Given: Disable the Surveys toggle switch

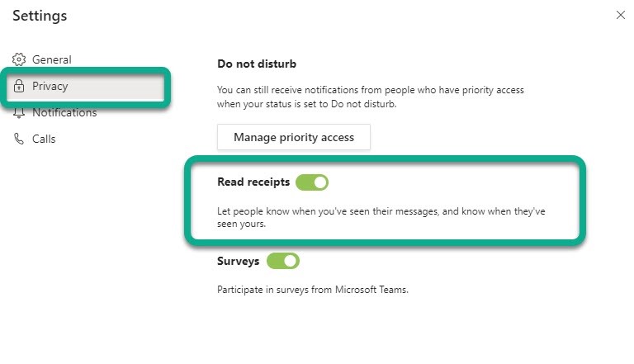Looking at the screenshot, I should (283, 261).
